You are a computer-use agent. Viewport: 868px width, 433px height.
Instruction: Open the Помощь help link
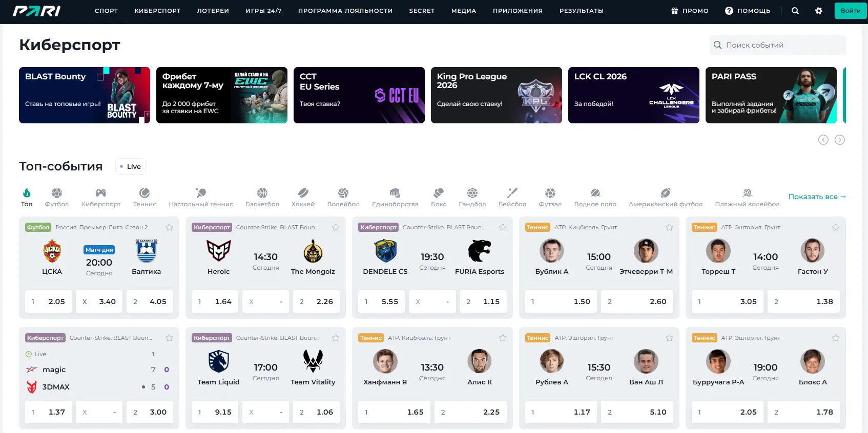pyautogui.click(x=748, y=11)
